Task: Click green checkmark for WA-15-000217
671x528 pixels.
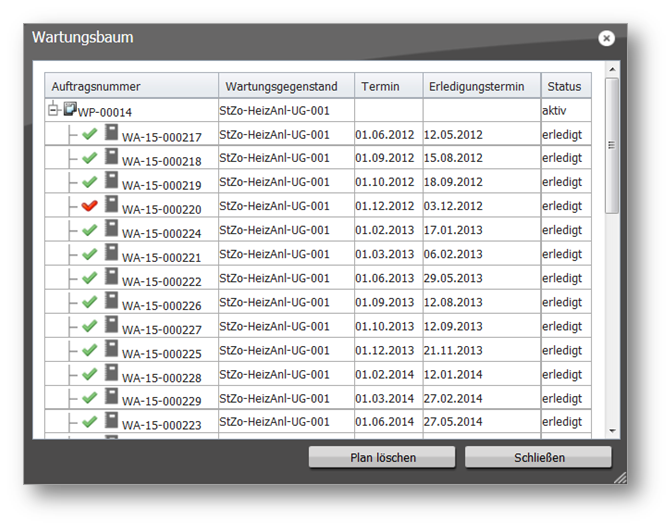Action: (89, 134)
